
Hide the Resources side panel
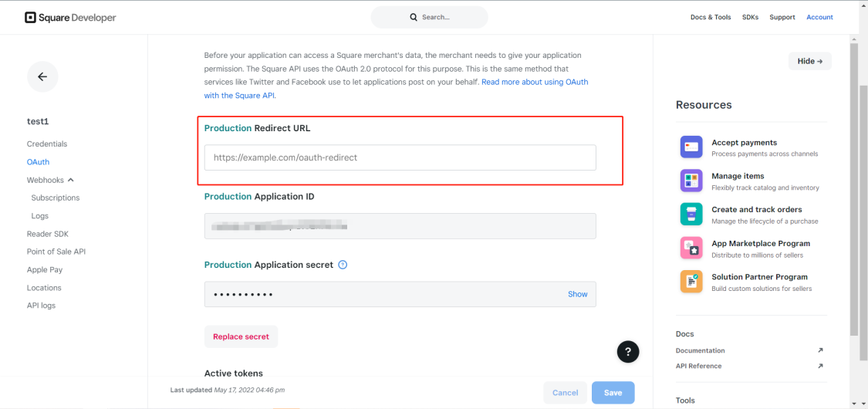click(810, 62)
